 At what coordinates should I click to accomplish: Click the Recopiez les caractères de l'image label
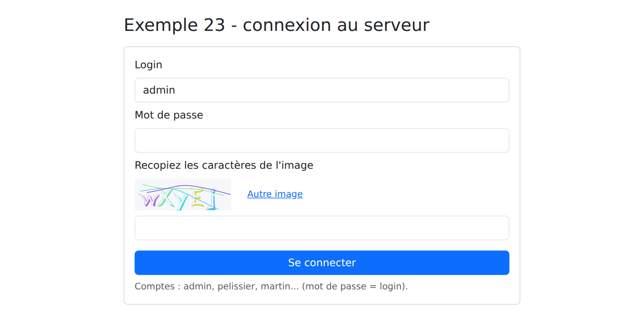(224, 165)
